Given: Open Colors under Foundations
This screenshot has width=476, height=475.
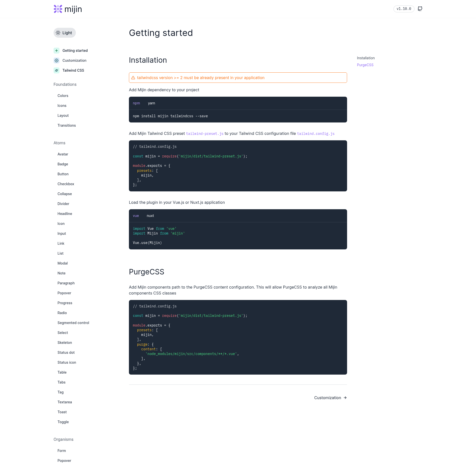Looking at the screenshot, I should [x=63, y=96].
